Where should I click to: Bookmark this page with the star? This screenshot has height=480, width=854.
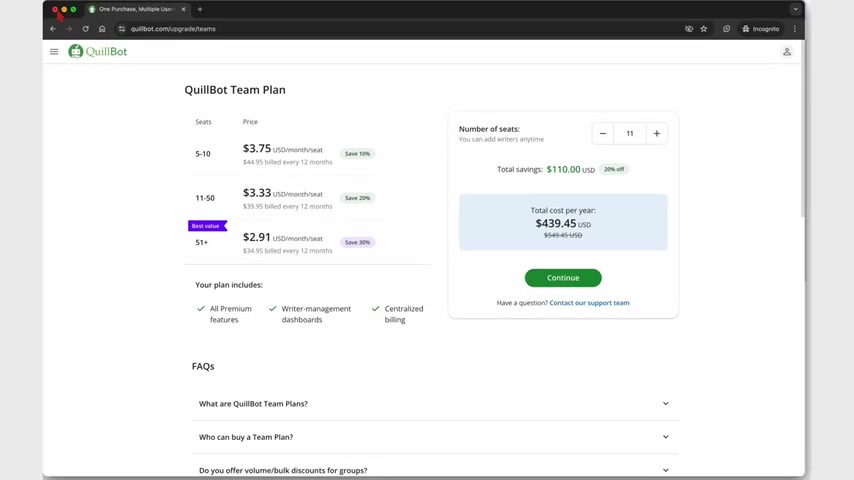(704, 29)
